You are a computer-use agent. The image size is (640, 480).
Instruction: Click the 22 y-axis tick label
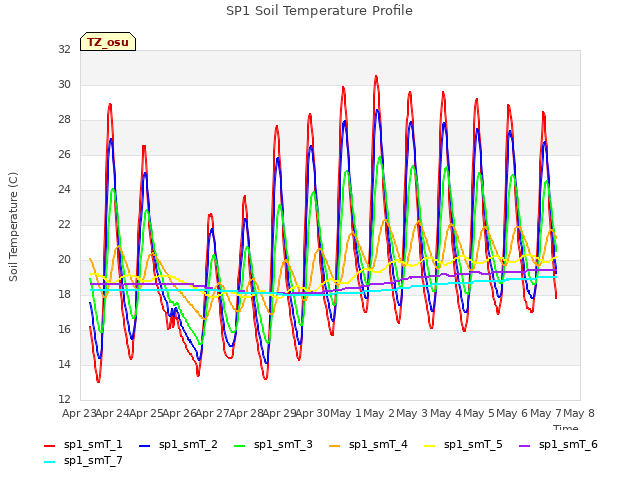(x=64, y=224)
